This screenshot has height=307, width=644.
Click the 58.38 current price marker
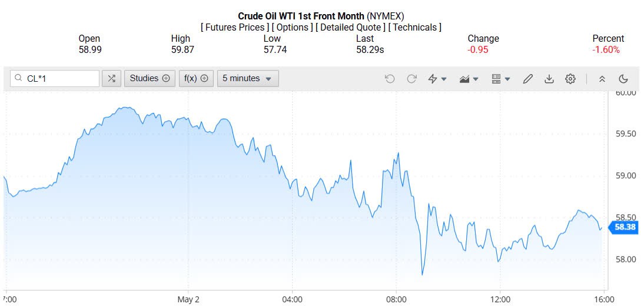pos(624,227)
